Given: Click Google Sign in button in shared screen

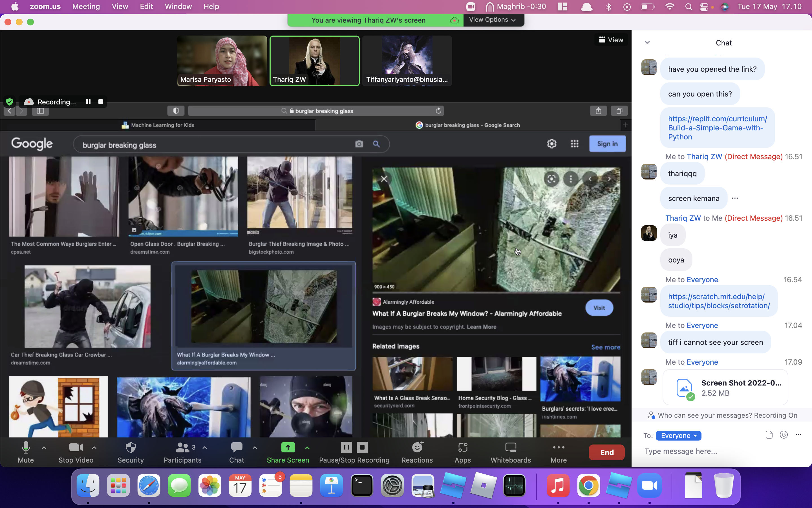Looking at the screenshot, I should pyautogui.click(x=607, y=144).
